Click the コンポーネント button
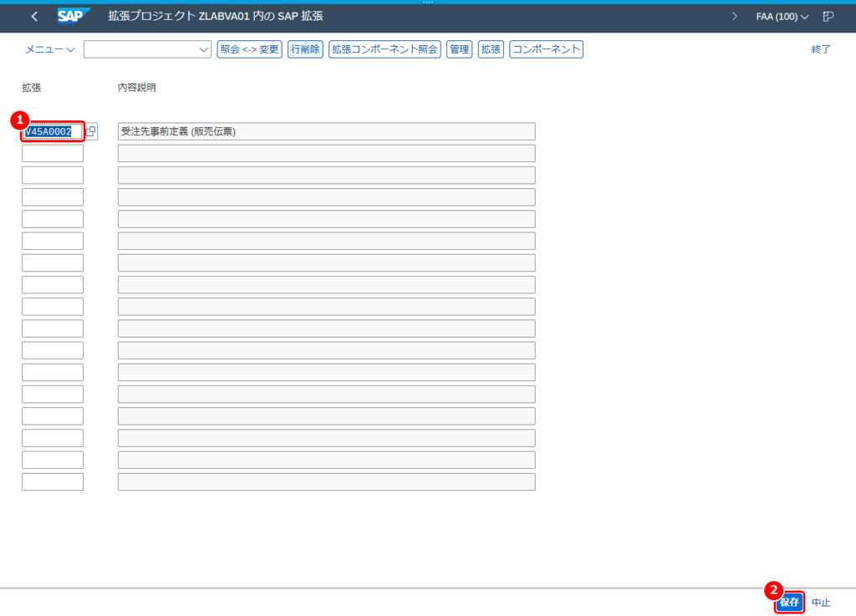 click(546, 49)
